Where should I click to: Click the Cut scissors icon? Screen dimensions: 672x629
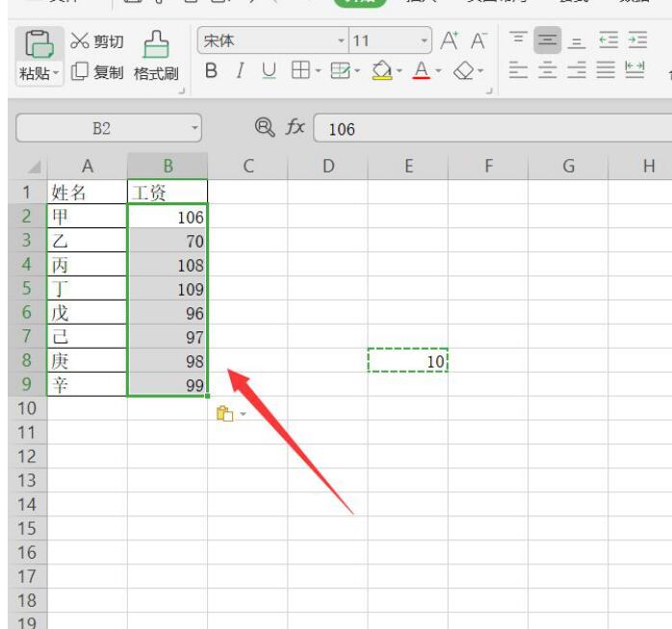pos(79,40)
